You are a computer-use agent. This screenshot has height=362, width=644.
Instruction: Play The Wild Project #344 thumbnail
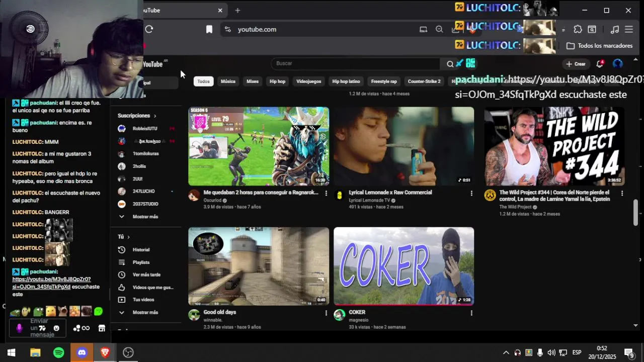click(x=554, y=146)
